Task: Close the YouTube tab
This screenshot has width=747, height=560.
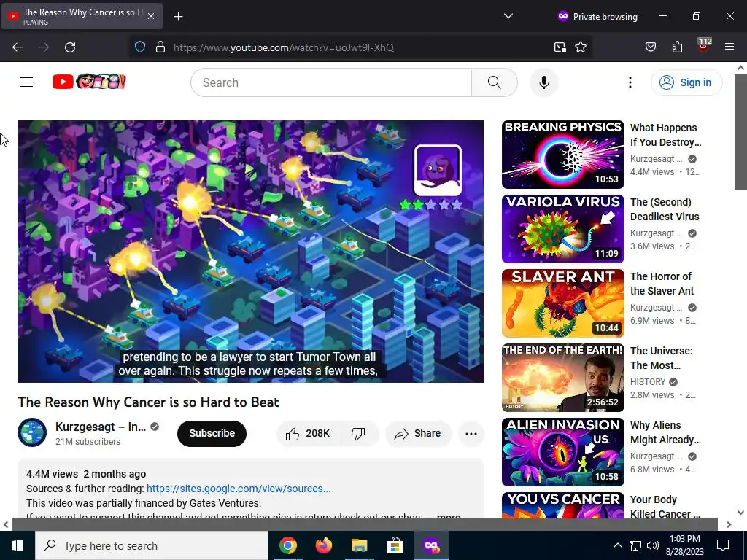Action: [x=150, y=16]
